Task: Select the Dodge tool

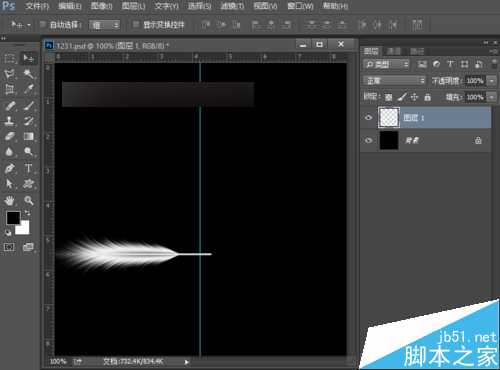Action: click(x=29, y=152)
